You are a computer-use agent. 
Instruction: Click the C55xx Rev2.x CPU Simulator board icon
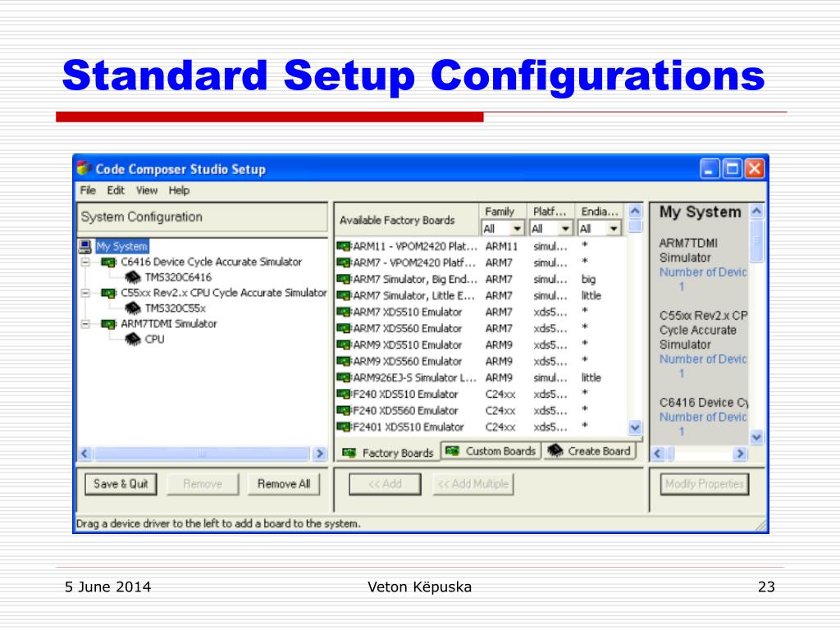tap(108, 293)
